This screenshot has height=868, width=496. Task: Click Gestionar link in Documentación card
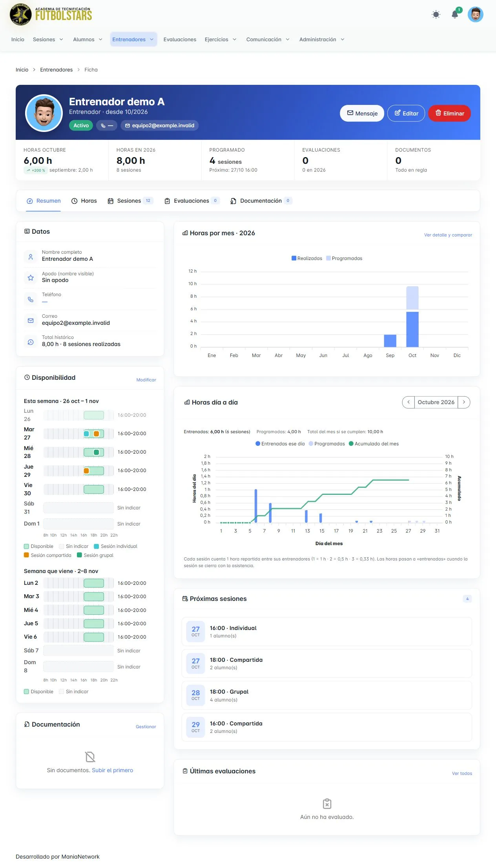146,727
